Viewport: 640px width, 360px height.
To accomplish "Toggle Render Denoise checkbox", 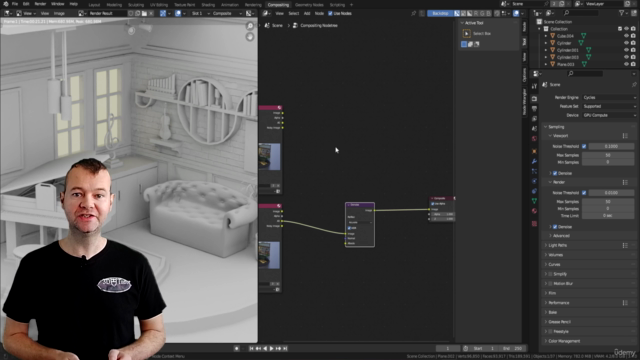I will [555, 227].
